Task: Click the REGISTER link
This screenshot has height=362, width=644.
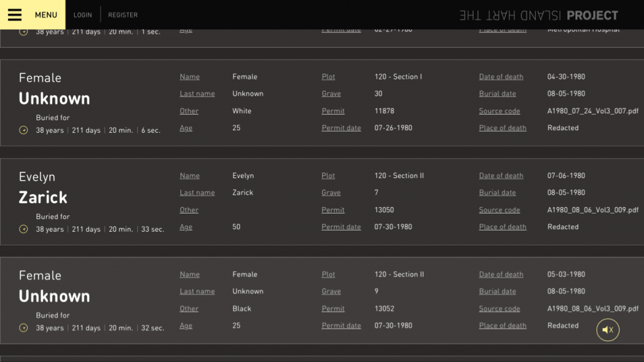Action: point(123,15)
